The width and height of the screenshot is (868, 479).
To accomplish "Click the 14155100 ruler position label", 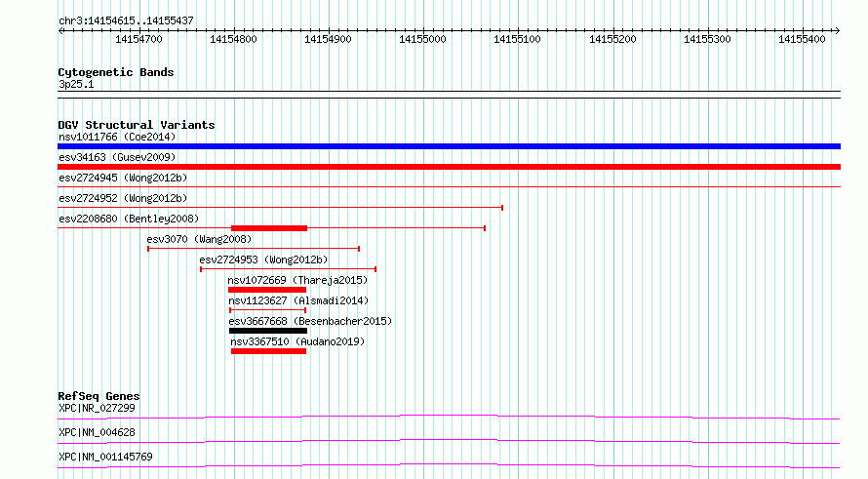I will (518, 39).
